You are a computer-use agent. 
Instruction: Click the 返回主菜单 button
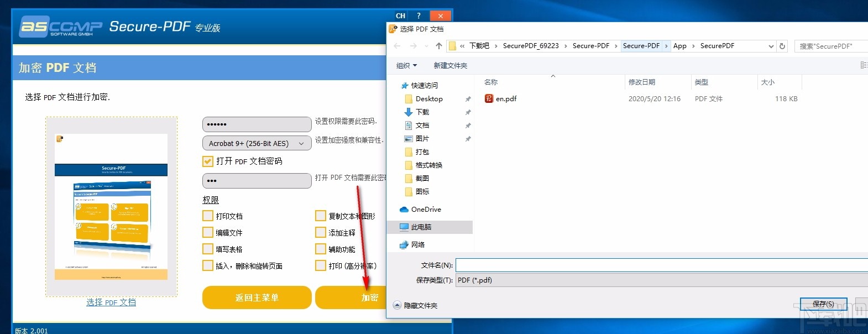[257, 298]
